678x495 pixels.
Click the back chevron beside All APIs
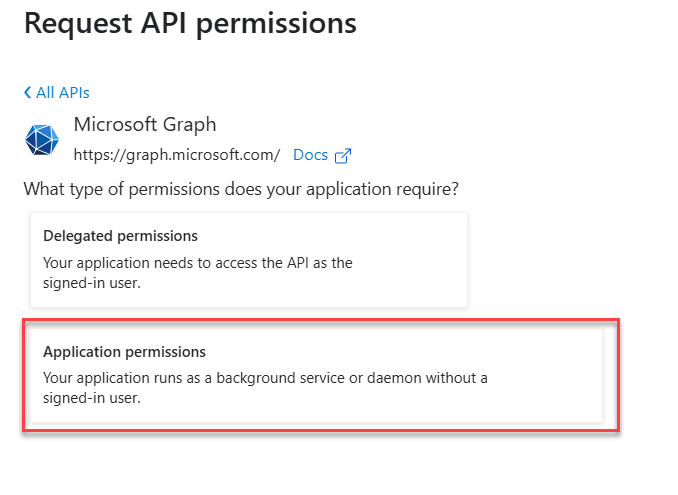(x=28, y=92)
